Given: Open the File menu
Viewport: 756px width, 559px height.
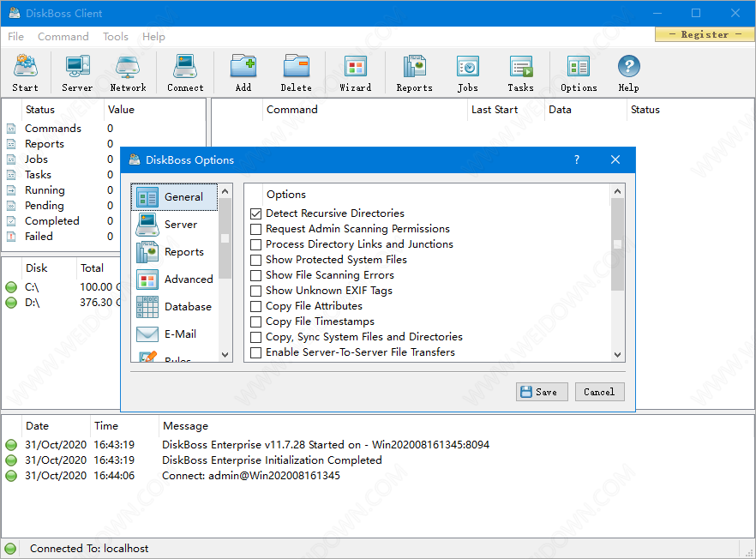Looking at the screenshot, I should coord(15,37).
